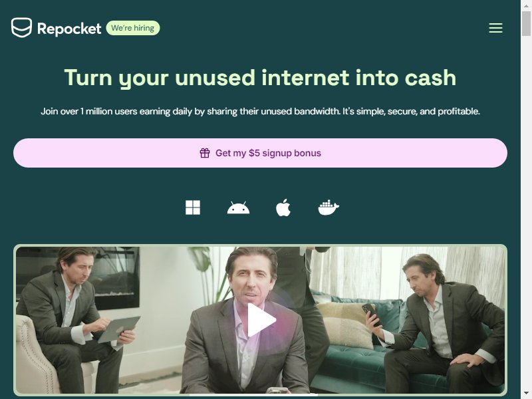Image resolution: width=532 pixels, height=399 pixels.
Task: Play the promo video
Action: point(261,320)
